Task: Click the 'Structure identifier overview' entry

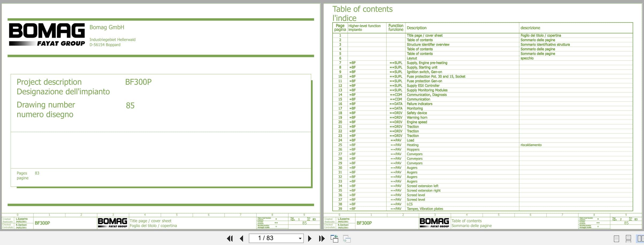Action: coord(428,44)
